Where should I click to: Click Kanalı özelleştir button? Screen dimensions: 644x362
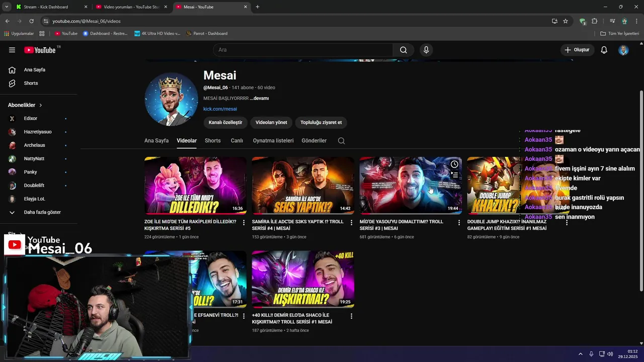225,122
